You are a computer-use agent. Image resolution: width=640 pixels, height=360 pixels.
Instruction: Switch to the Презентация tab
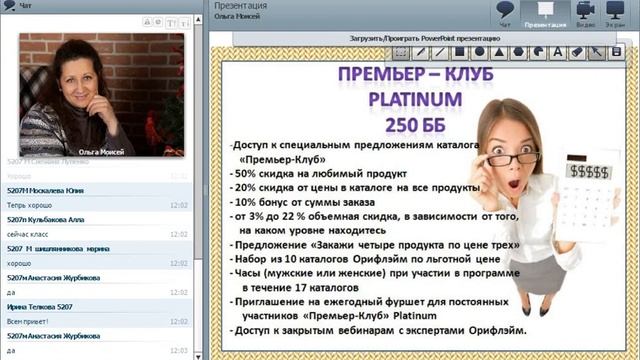545,14
